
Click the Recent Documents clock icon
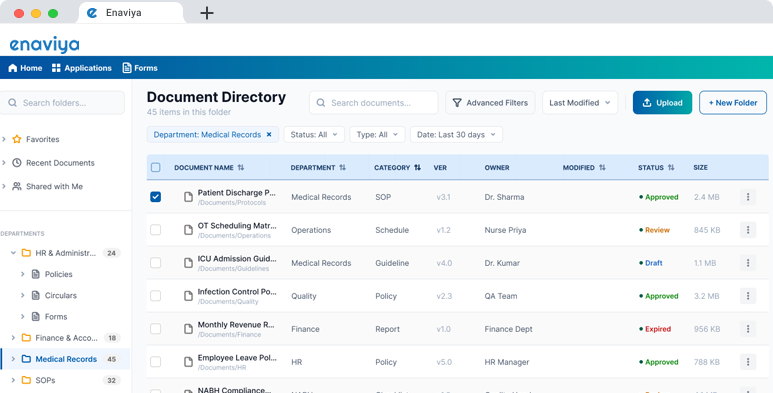17,163
